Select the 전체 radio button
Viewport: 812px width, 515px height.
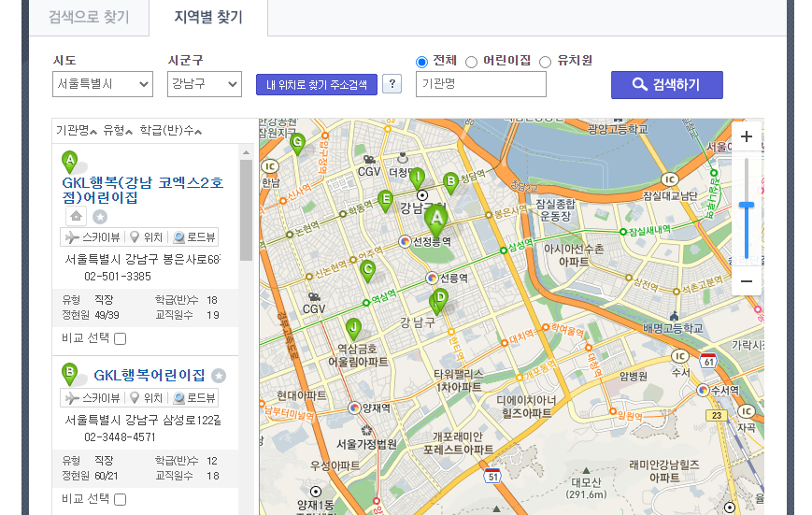tap(421, 62)
